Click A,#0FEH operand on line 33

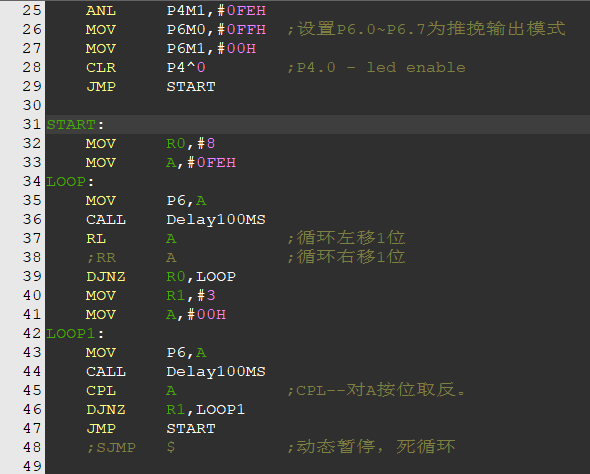[201, 163]
